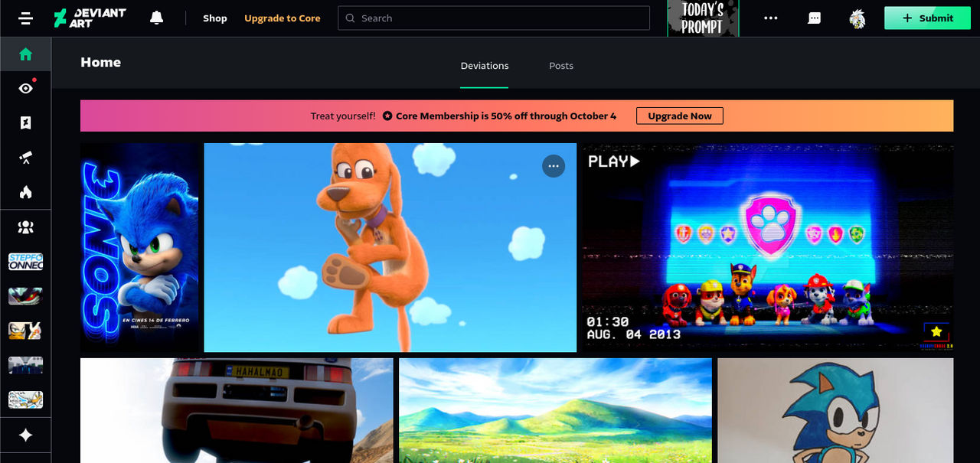Click the search magnifier icon
The height and width of the screenshot is (463, 980).
click(351, 18)
